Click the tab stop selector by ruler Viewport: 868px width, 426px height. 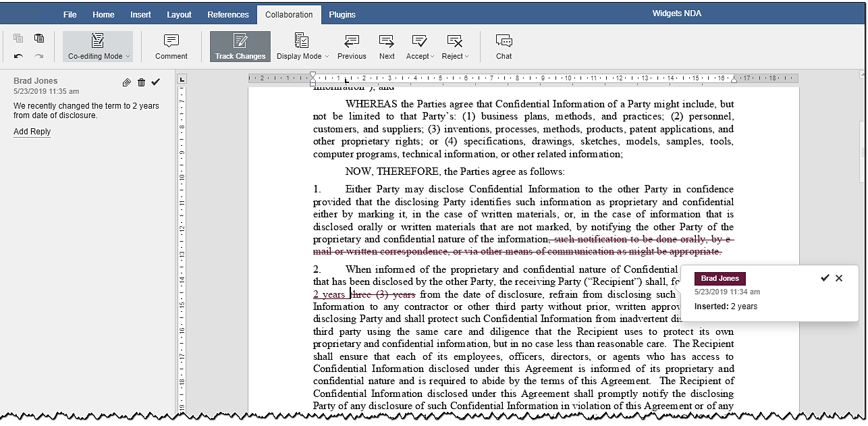[x=182, y=80]
